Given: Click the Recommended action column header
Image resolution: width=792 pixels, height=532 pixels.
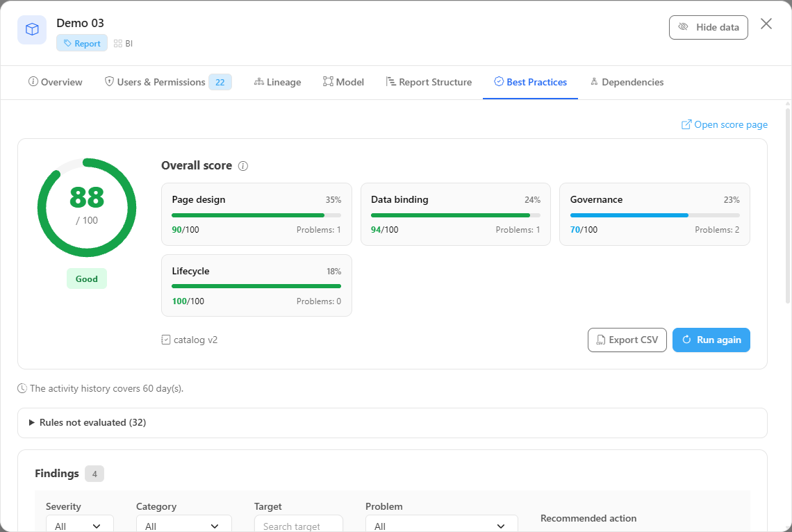Looking at the screenshot, I should tap(588, 518).
